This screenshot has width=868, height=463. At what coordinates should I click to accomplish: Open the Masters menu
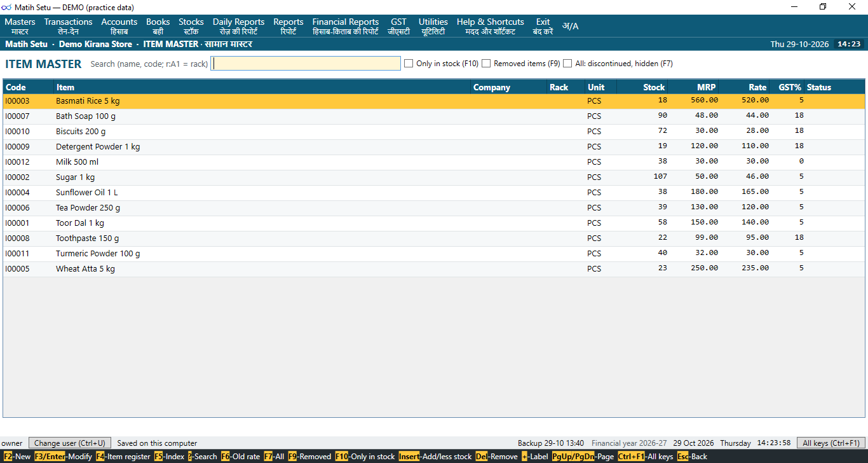(x=20, y=26)
